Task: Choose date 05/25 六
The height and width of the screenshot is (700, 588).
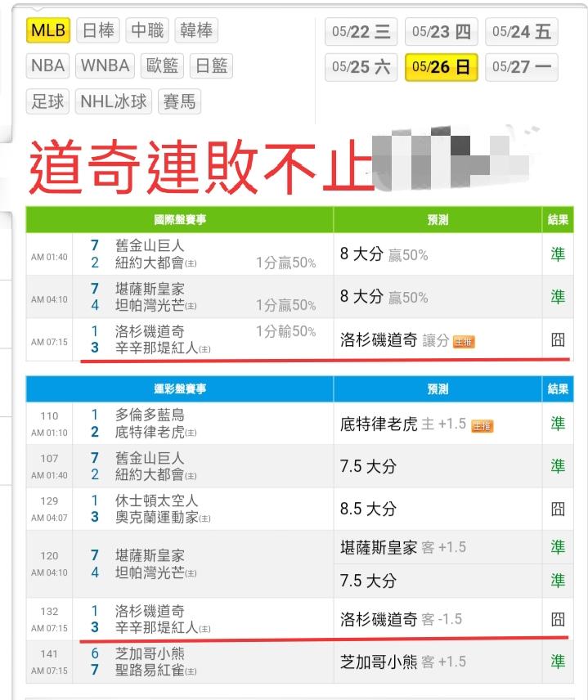Action: coord(361,67)
